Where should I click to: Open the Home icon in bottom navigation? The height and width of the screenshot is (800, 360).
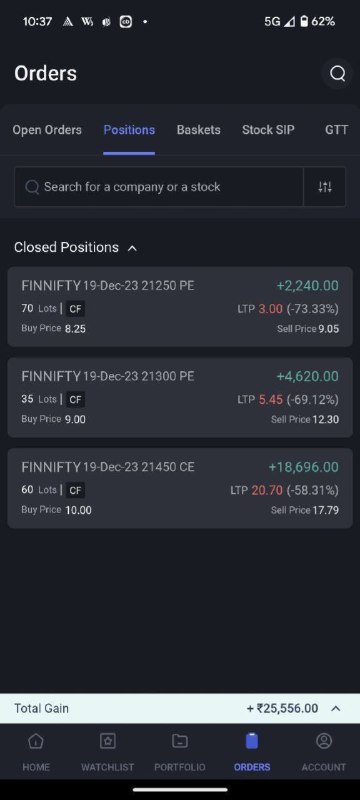(36, 741)
